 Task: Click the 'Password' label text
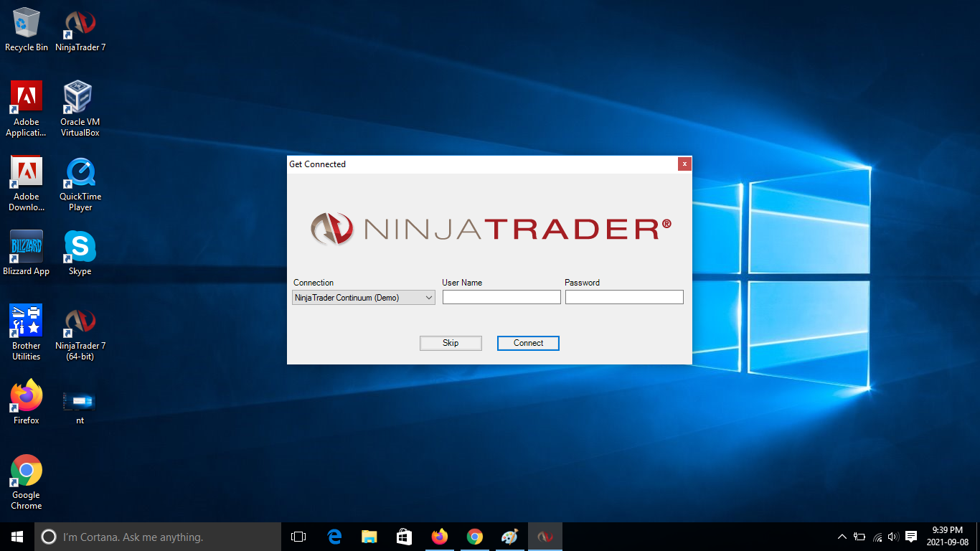pyautogui.click(x=582, y=283)
